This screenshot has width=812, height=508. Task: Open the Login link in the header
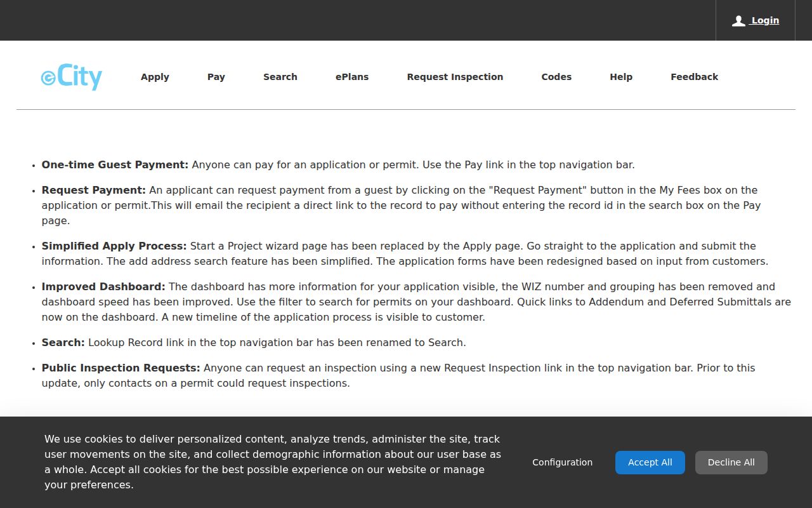coord(764,20)
